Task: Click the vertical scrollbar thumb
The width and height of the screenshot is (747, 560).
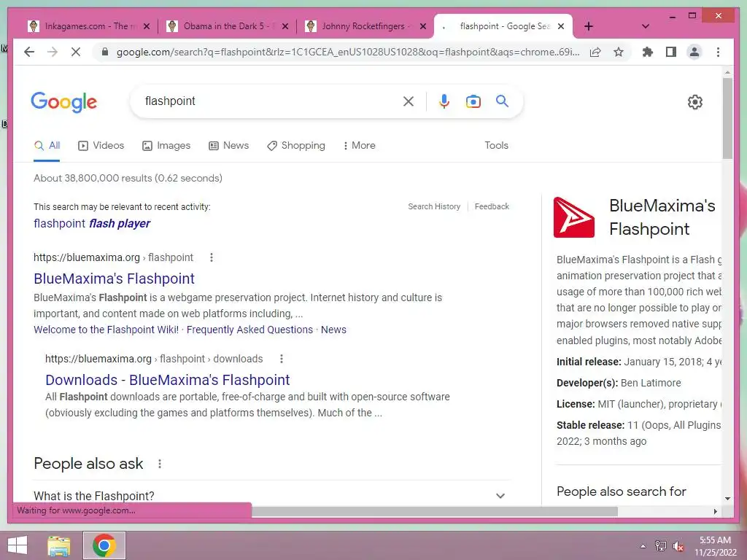Action: [x=727, y=118]
